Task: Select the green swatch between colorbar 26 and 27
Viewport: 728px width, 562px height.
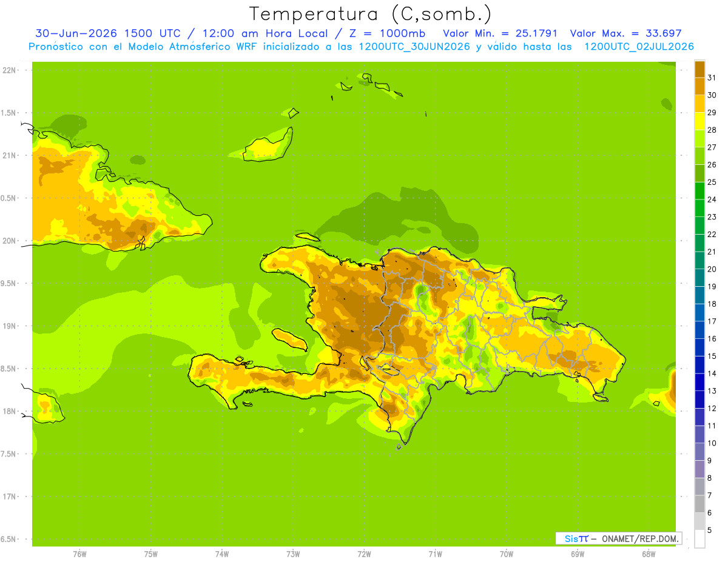Action: point(699,156)
